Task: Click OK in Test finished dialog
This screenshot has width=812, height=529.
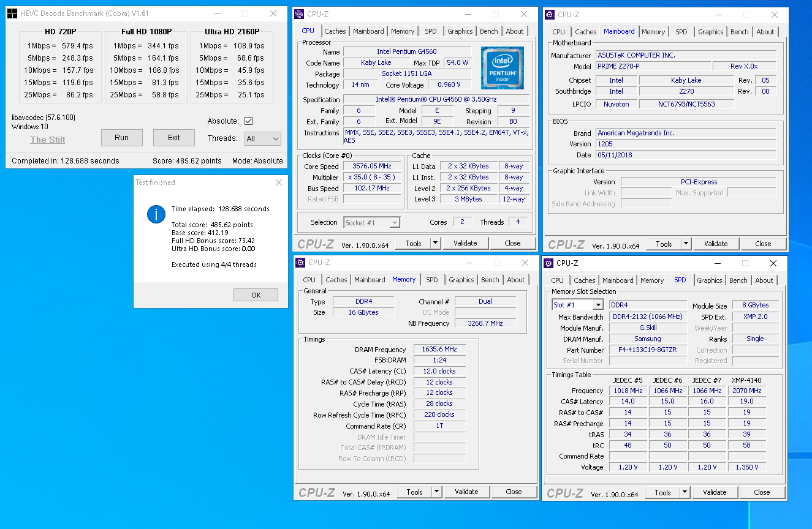Action: (256, 295)
